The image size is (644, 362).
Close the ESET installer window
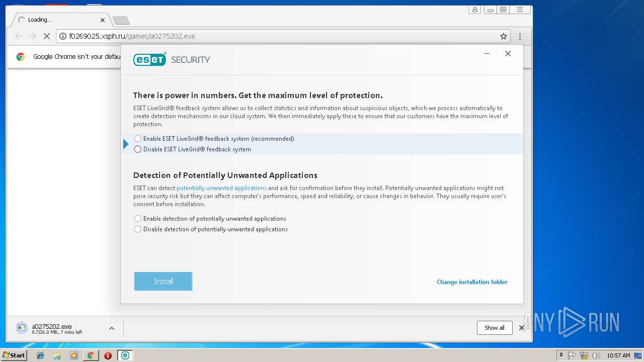[508, 54]
